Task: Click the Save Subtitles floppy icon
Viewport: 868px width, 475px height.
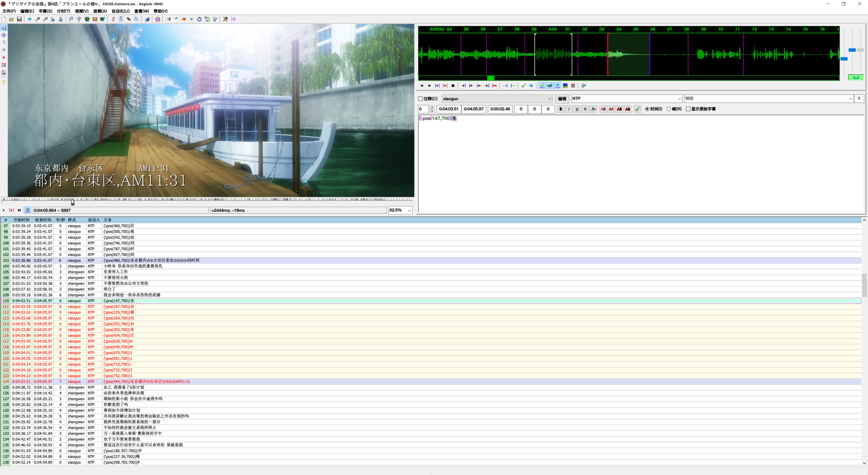Action: tap(19, 19)
